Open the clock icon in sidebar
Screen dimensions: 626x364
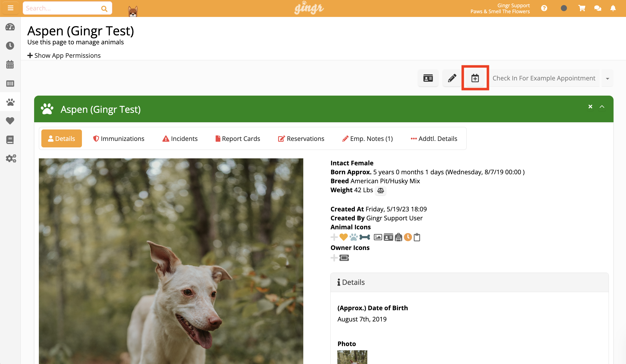click(10, 46)
